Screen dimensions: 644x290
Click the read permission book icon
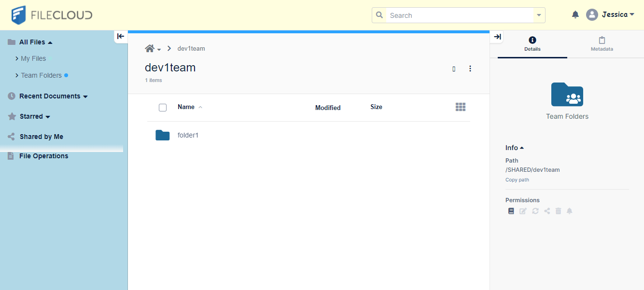click(x=511, y=211)
